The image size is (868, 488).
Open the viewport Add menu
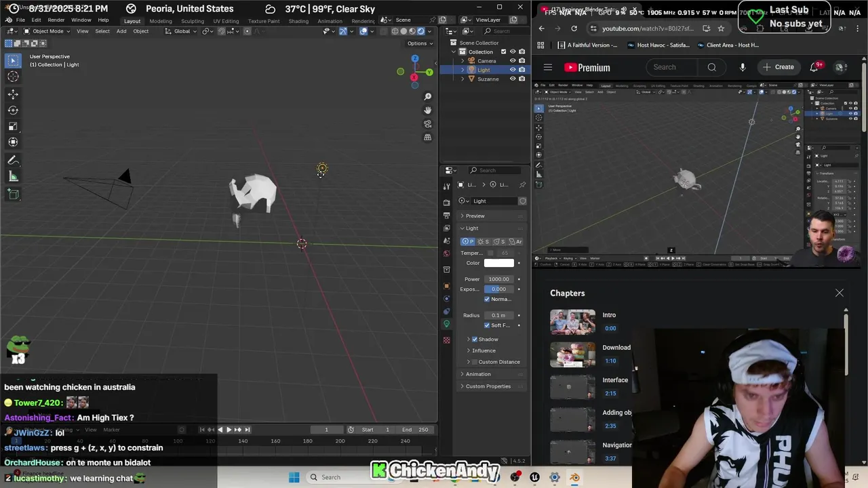(x=121, y=31)
